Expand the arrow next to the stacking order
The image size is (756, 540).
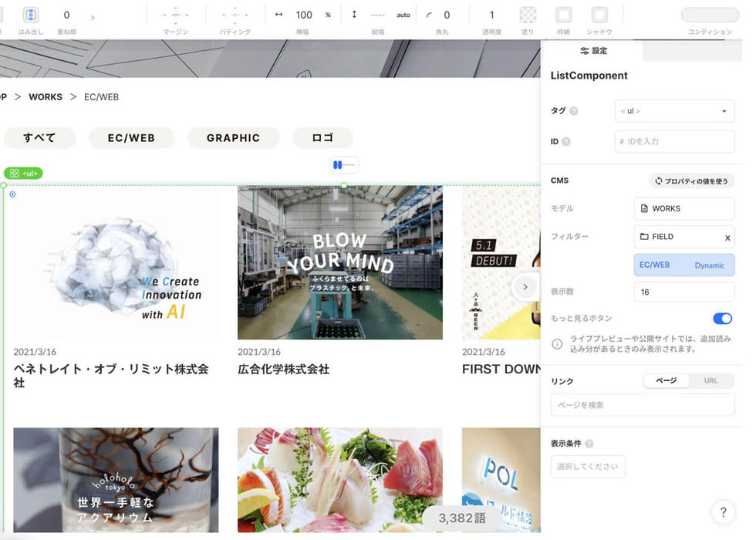point(93,17)
